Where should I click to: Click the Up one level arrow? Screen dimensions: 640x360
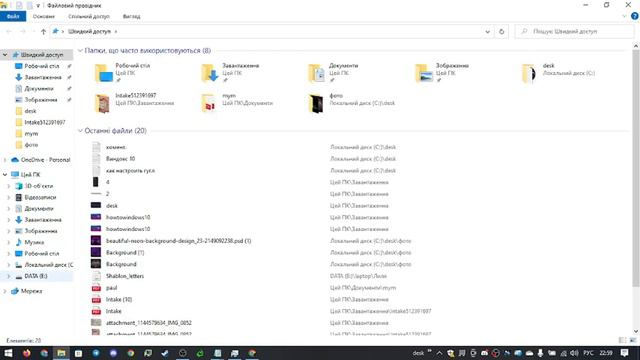[43, 31]
